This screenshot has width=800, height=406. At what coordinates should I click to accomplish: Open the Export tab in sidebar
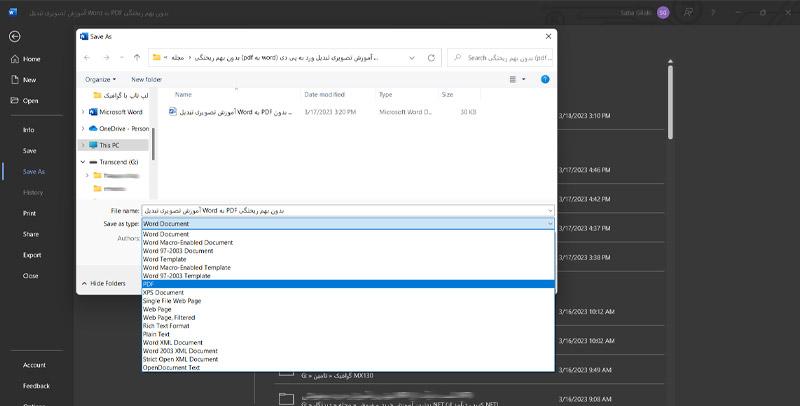[x=32, y=254]
